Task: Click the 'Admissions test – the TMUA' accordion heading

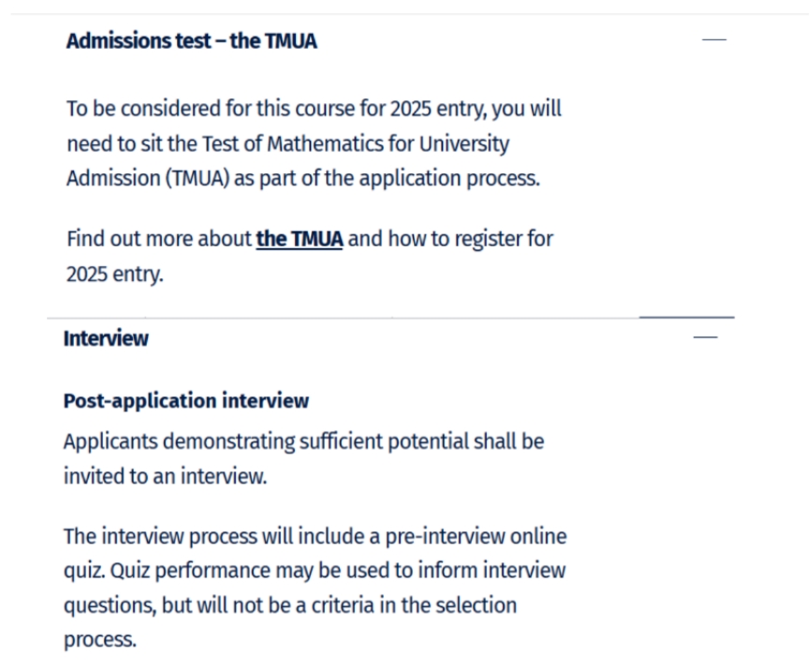Action: pyautogui.click(x=191, y=41)
